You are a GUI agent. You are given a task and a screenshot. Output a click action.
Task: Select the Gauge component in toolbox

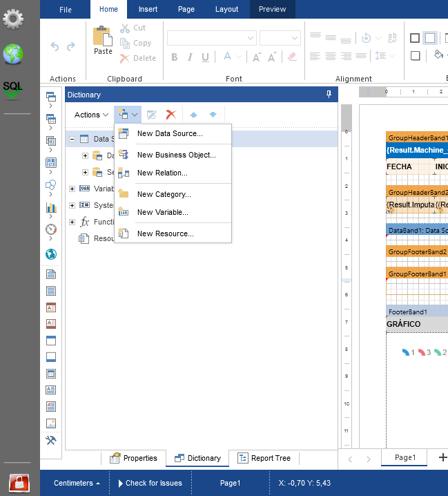point(51,229)
